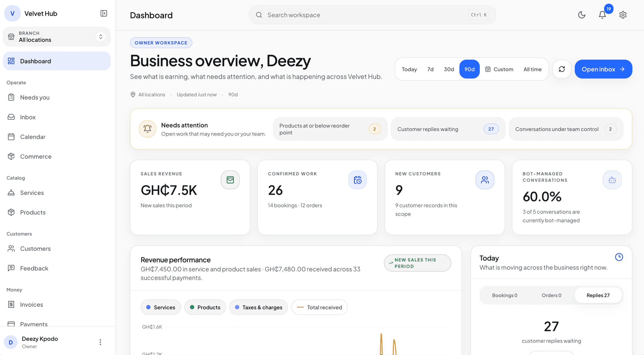Viewport: 644px width, 355px height.
Task: Collapse the sidebar with the panel icon
Action: 104,13
